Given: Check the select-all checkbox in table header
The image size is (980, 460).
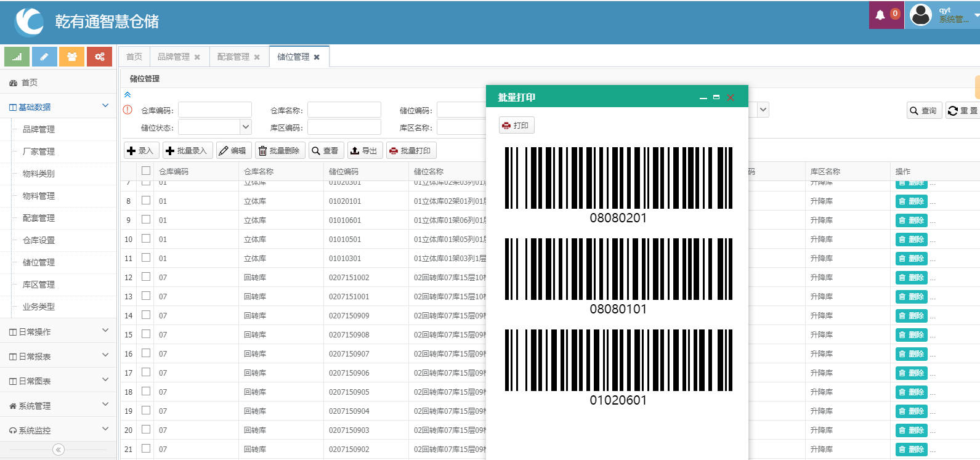Looking at the screenshot, I should coord(146,171).
